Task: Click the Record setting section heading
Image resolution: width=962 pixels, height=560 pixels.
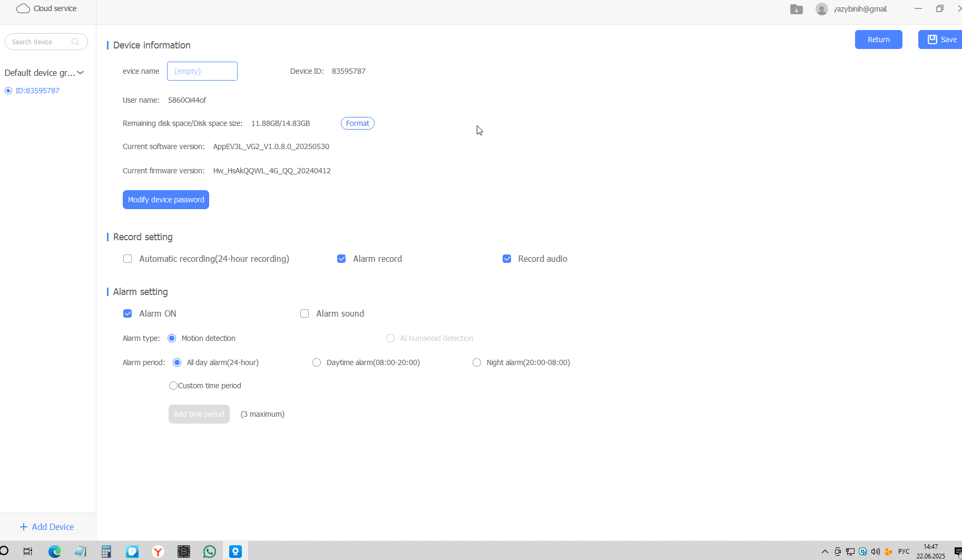Action: pos(143,237)
